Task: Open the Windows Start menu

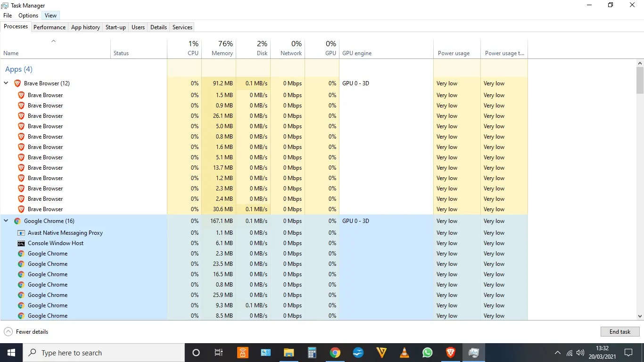Action: (11, 353)
